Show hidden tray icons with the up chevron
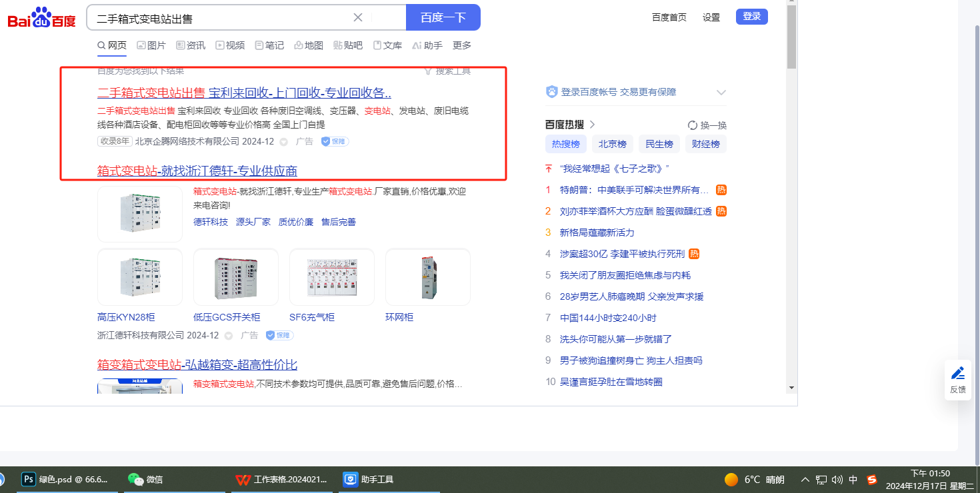This screenshot has height=493, width=980. (x=805, y=480)
